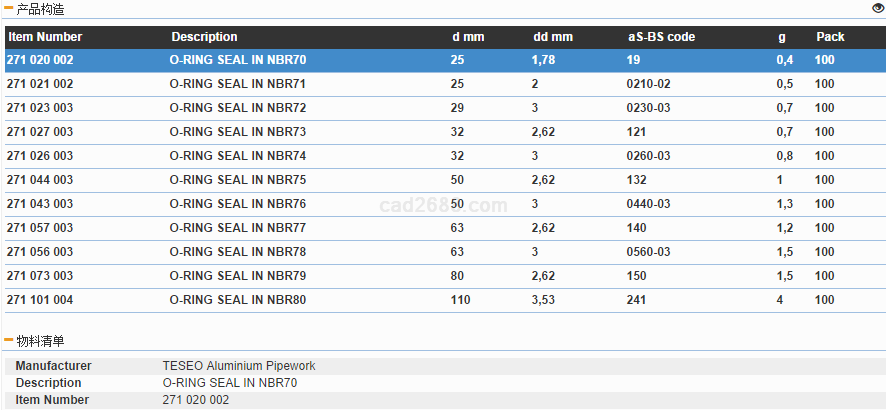Select item 271 101 004
This screenshot has height=410, width=886.
[x=40, y=300]
